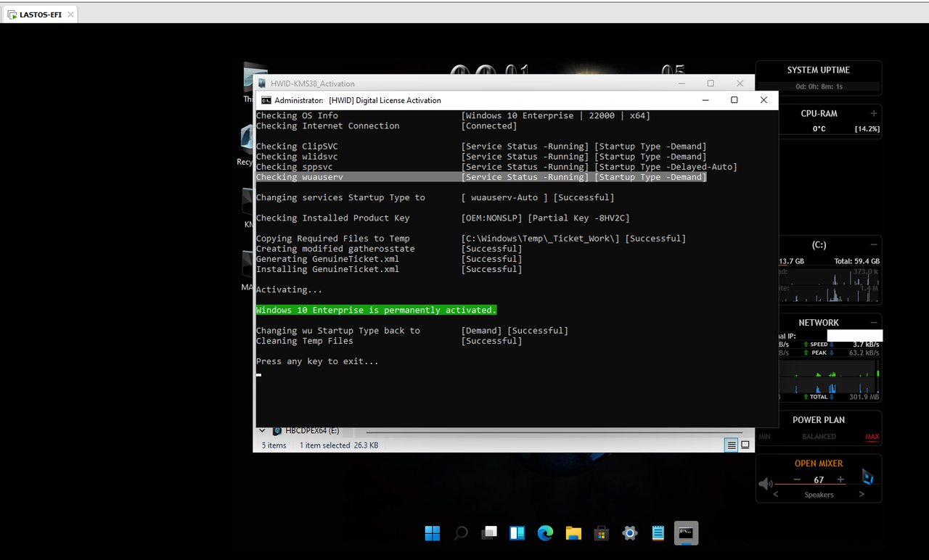Select next audio device arrow
929x560 pixels.
[x=862, y=495]
